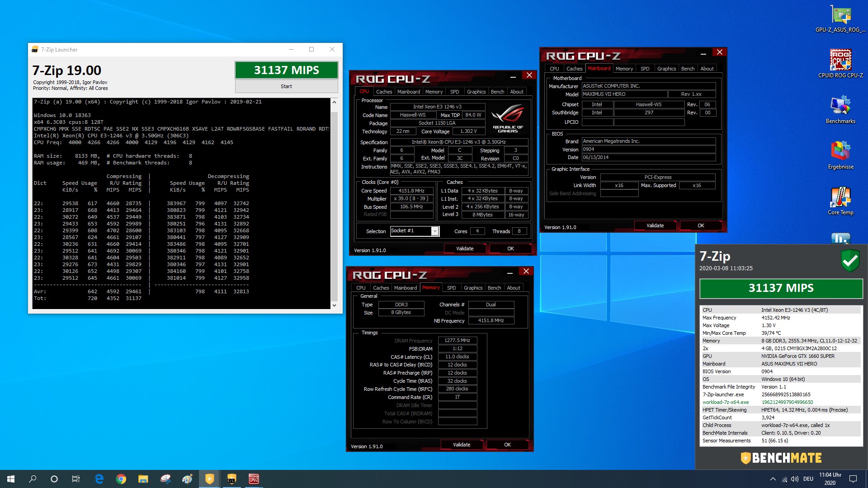868x488 pixels.
Task: Open Ergebnisse desktop folder icon
Action: [x=840, y=155]
